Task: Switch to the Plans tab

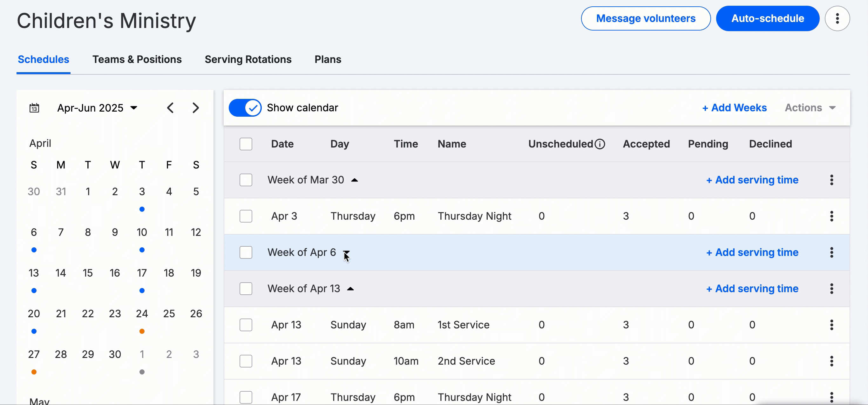Action: pos(328,59)
